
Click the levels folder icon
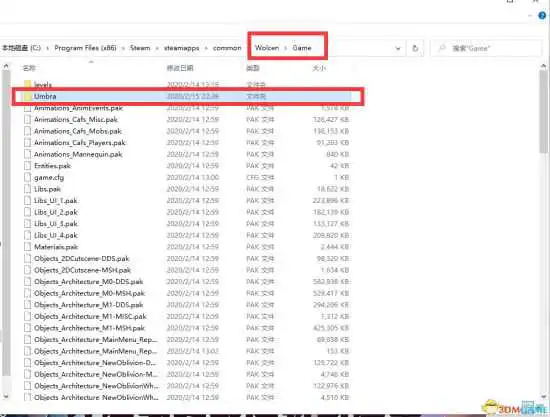pyautogui.click(x=28, y=85)
